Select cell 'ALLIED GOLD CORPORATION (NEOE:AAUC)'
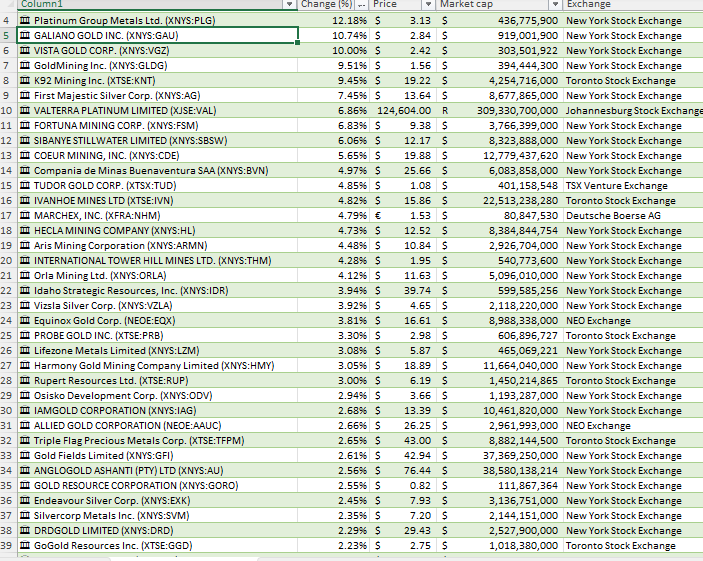This screenshot has height=561, width=703. pyautogui.click(x=157, y=426)
